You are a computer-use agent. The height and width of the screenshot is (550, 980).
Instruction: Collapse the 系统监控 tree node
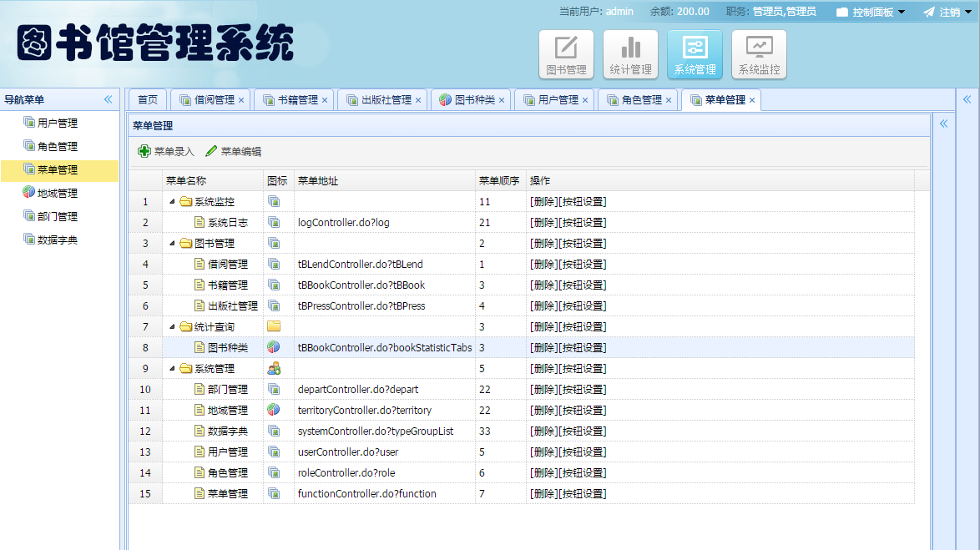173,201
